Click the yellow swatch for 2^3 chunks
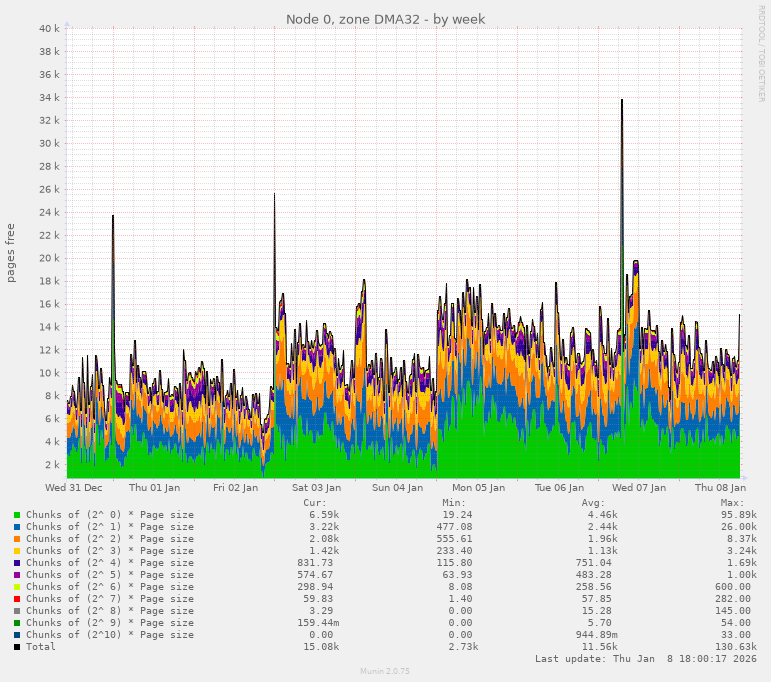The width and height of the screenshot is (771, 682). [17, 551]
